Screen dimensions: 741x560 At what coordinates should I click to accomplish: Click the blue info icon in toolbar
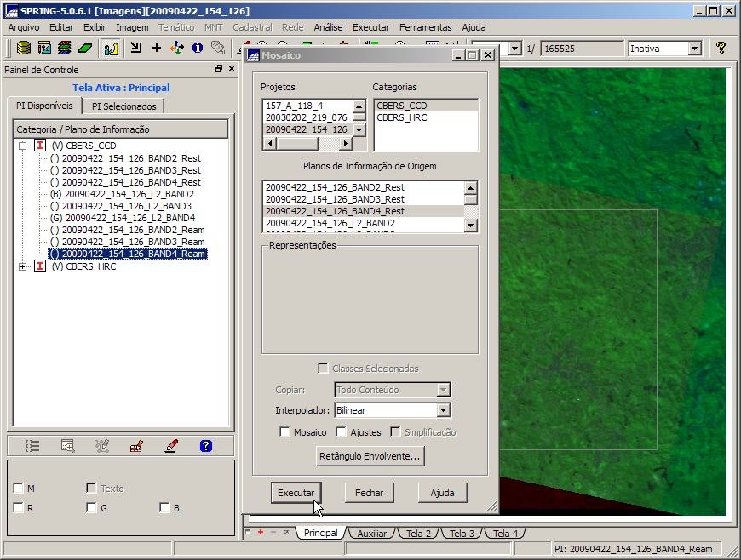pos(197,49)
